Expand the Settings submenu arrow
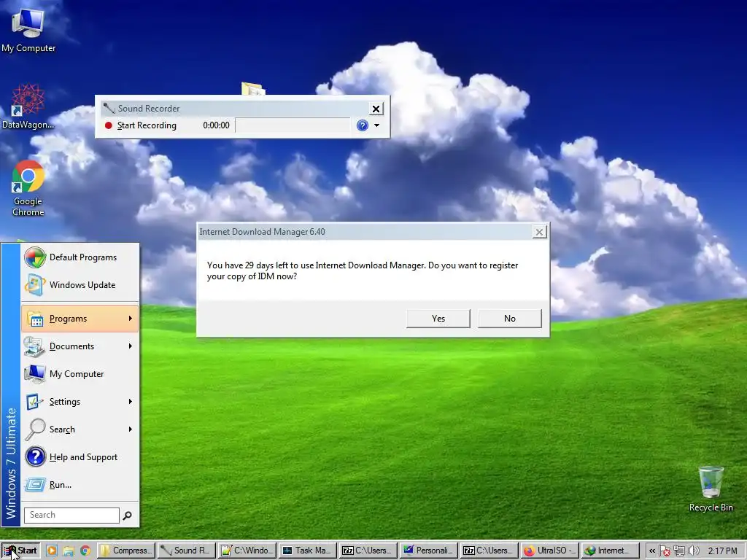Viewport: 747px width, 560px height. (x=130, y=402)
